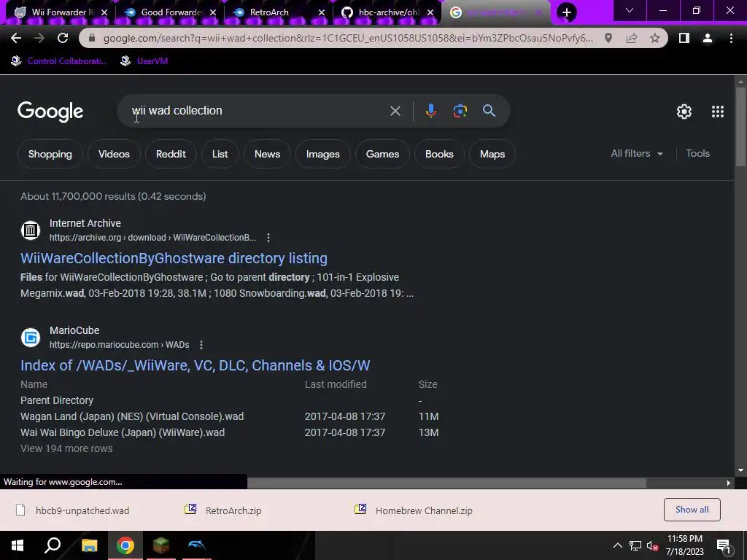
Task: Reload the current page
Action: 63,38
